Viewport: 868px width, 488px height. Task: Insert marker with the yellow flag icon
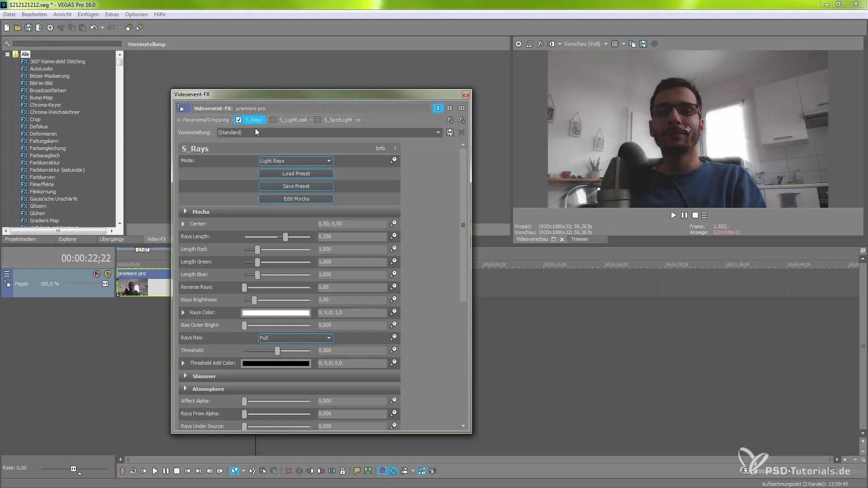[x=357, y=471]
